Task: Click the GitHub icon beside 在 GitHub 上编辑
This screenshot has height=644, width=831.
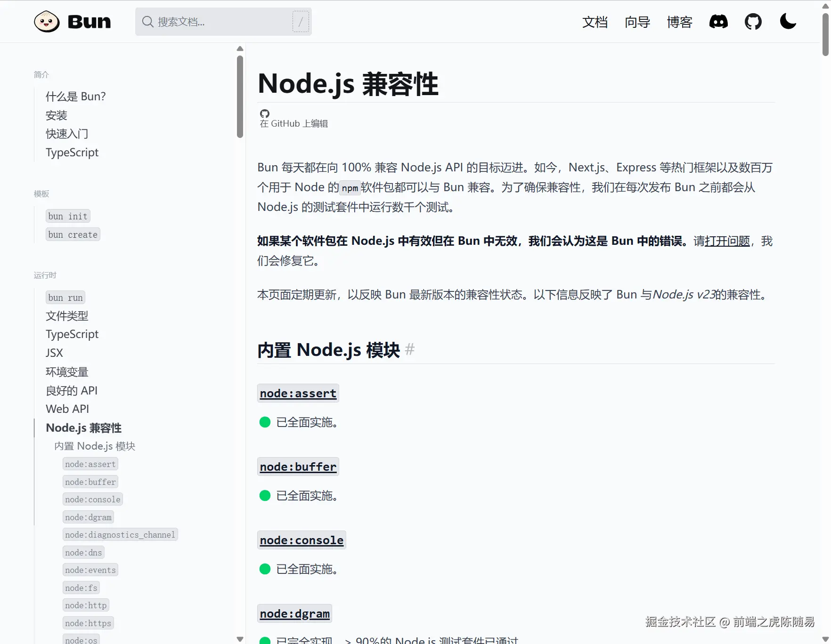Action: (265, 113)
